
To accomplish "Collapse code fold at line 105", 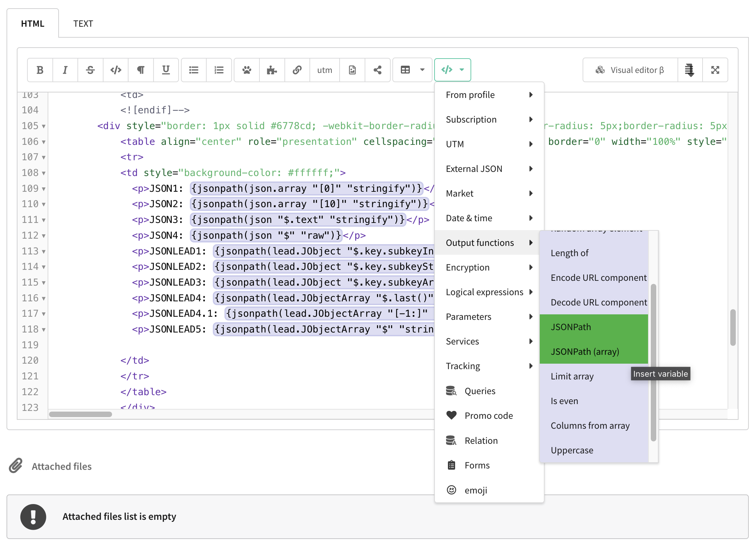I will coord(44,126).
